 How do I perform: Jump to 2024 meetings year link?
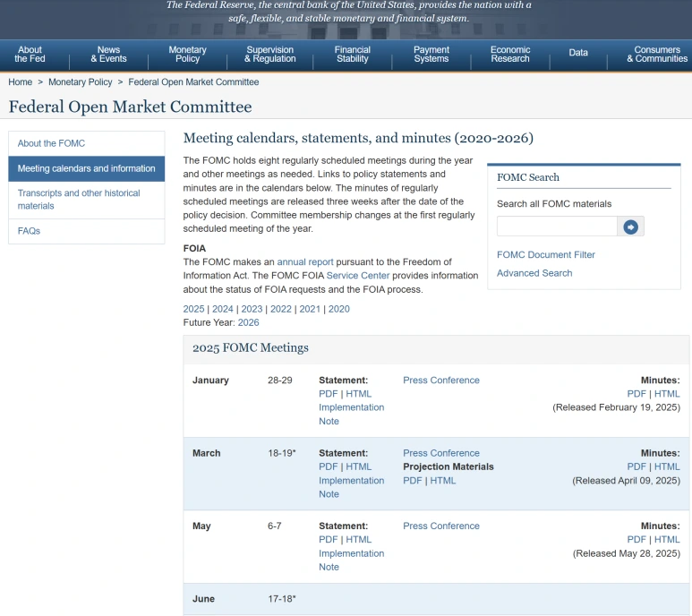point(222,309)
